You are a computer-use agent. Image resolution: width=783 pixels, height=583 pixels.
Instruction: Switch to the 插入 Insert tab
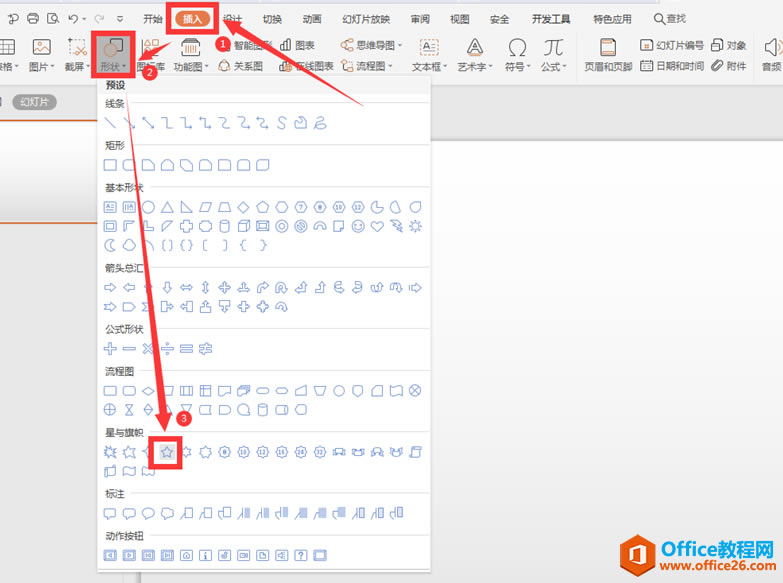(x=192, y=19)
